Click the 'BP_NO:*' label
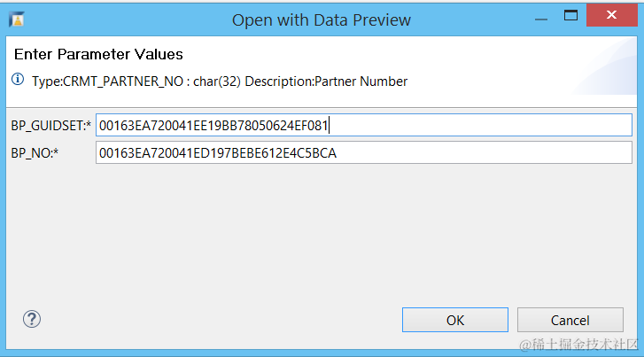 [x=35, y=153]
